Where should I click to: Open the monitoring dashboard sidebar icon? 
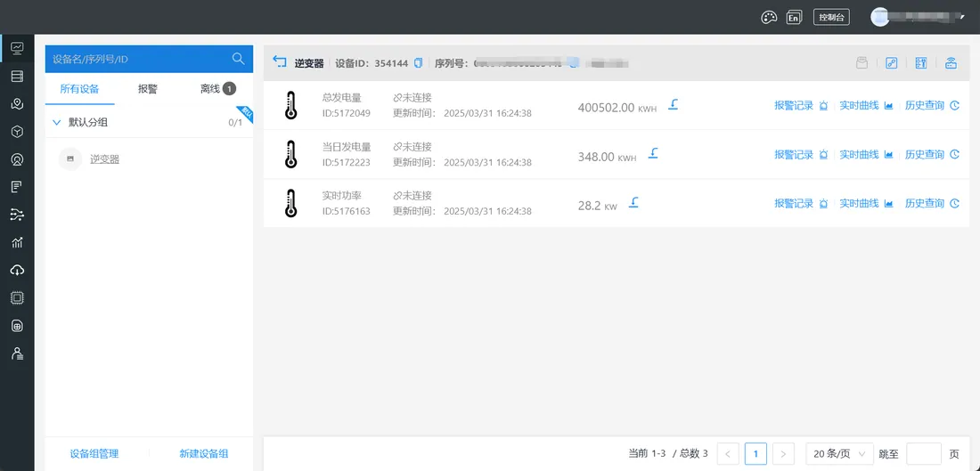click(x=17, y=47)
